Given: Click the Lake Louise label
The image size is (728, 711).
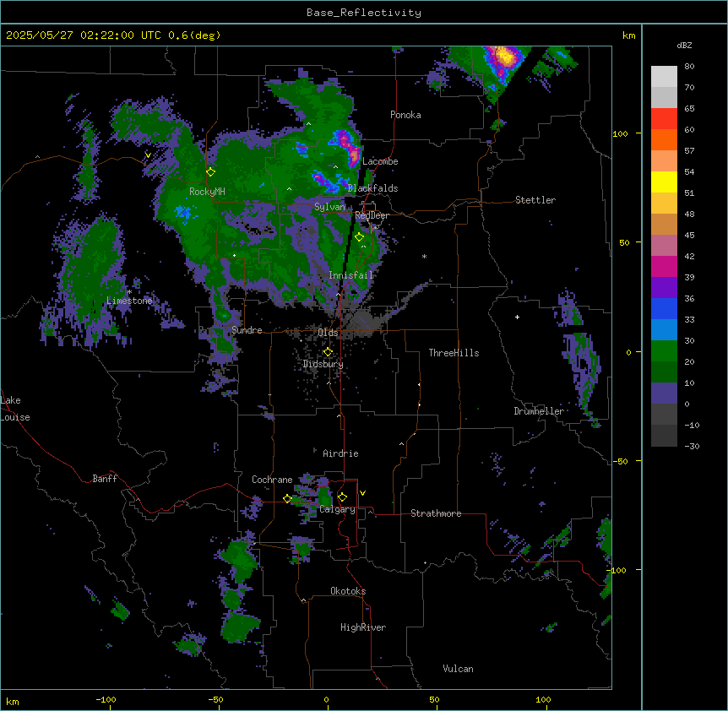Looking at the screenshot, I should (15, 409).
